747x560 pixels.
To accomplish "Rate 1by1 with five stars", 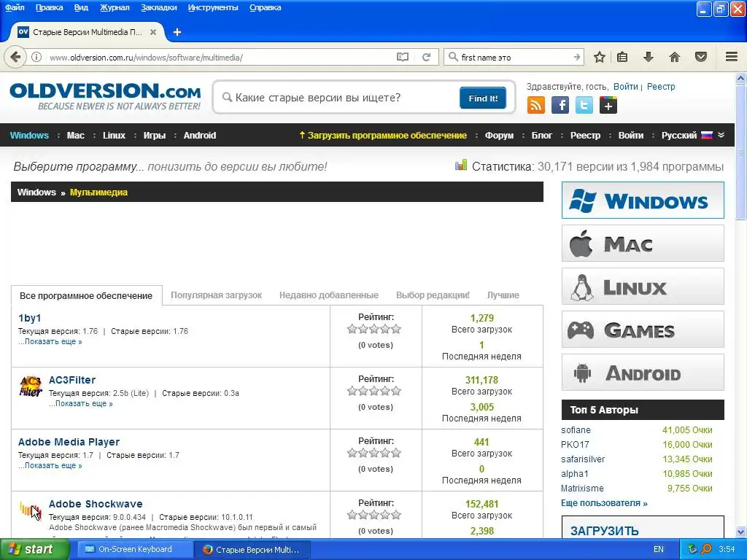I will (x=396, y=329).
